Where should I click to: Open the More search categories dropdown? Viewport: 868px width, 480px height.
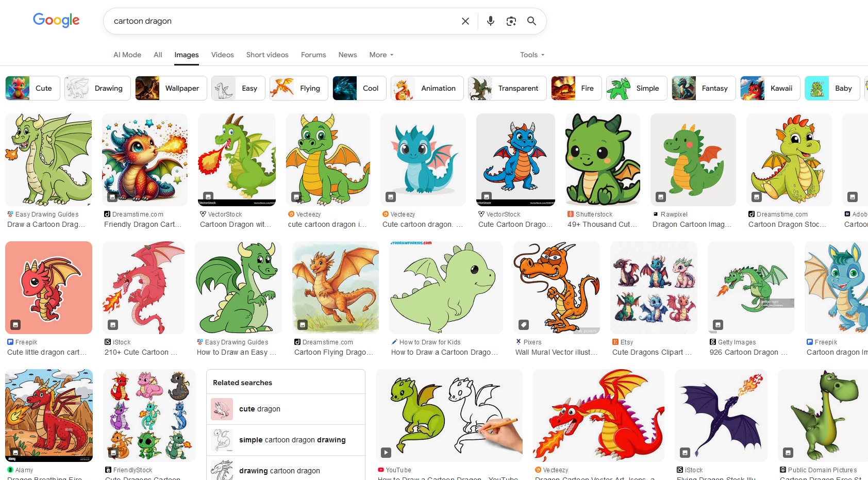(381, 55)
